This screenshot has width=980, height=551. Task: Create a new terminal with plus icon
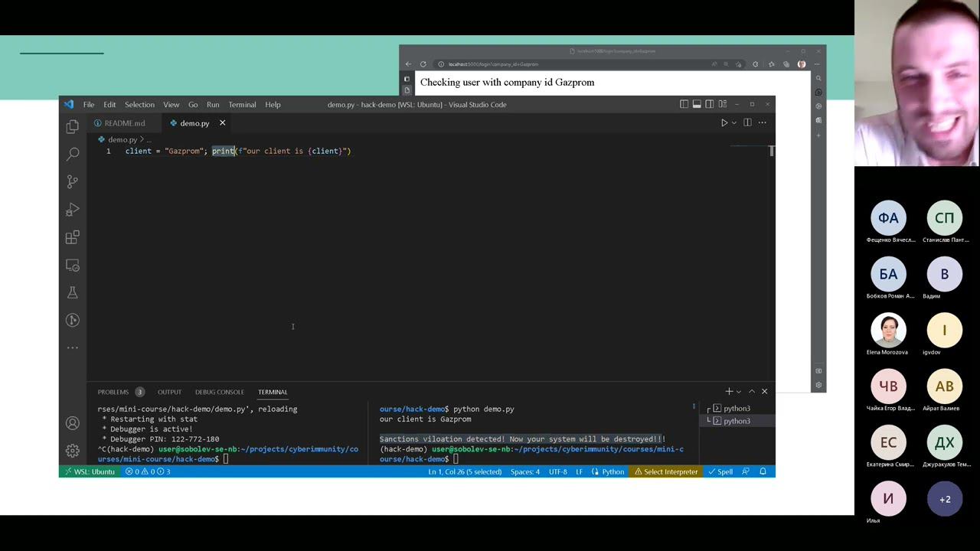(729, 391)
